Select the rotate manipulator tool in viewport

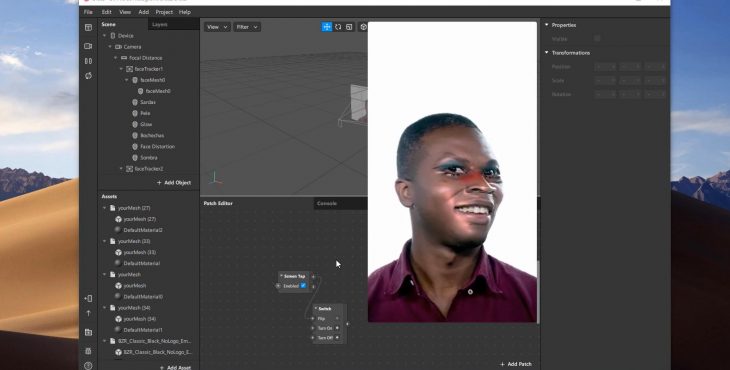pyautogui.click(x=338, y=27)
